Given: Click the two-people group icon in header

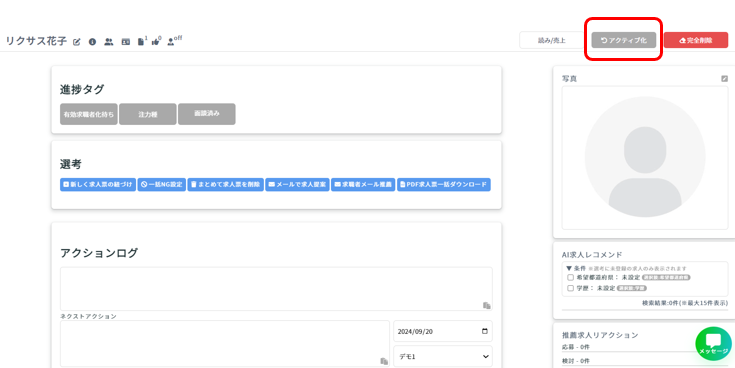Looking at the screenshot, I should tap(109, 42).
